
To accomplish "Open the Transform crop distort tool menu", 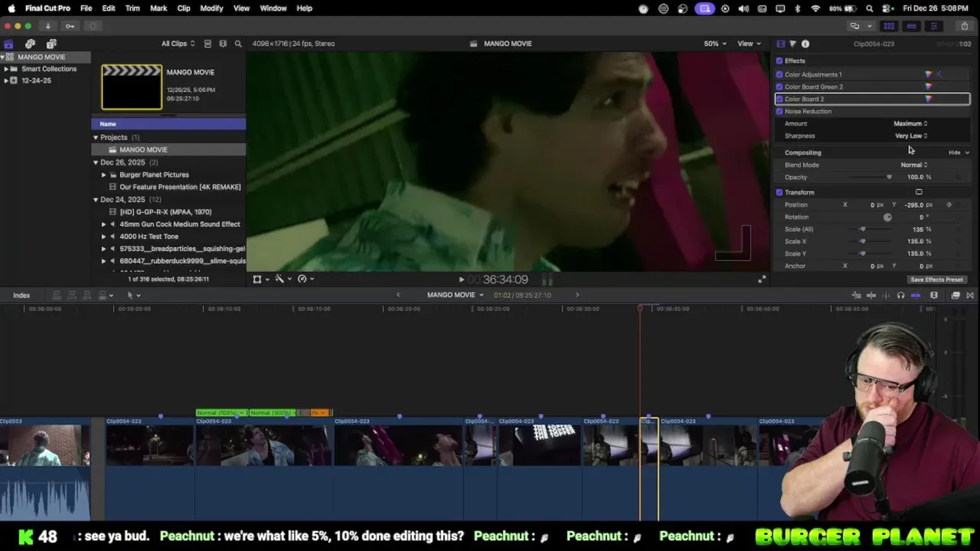I will [260, 279].
